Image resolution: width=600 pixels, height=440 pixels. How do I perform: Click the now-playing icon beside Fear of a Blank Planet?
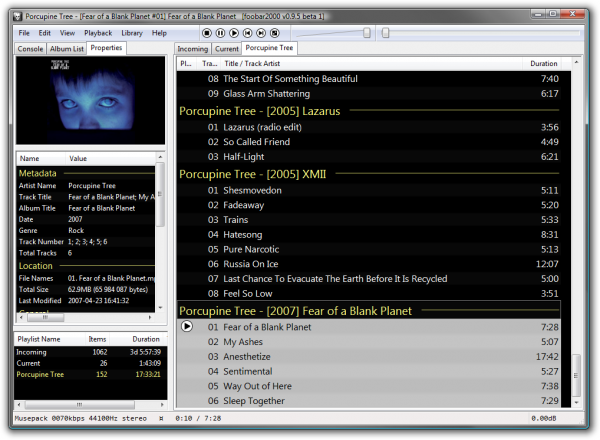coord(187,327)
